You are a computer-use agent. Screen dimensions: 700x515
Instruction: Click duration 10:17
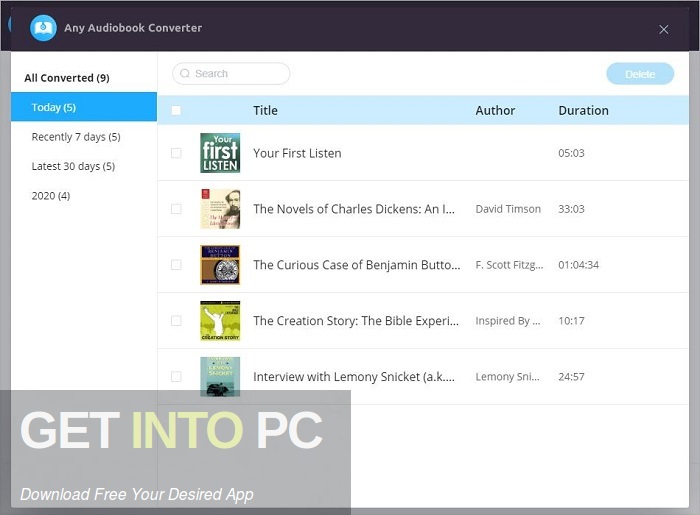click(571, 321)
